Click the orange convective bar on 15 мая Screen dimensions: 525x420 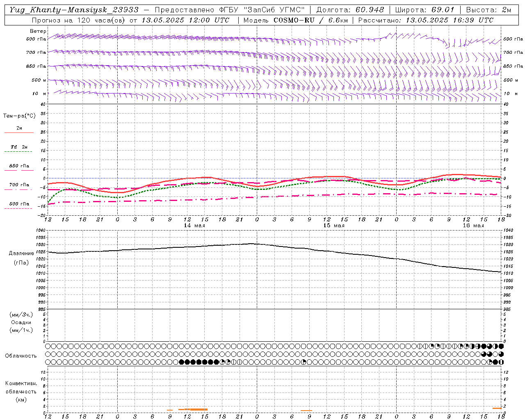[x=306, y=410]
